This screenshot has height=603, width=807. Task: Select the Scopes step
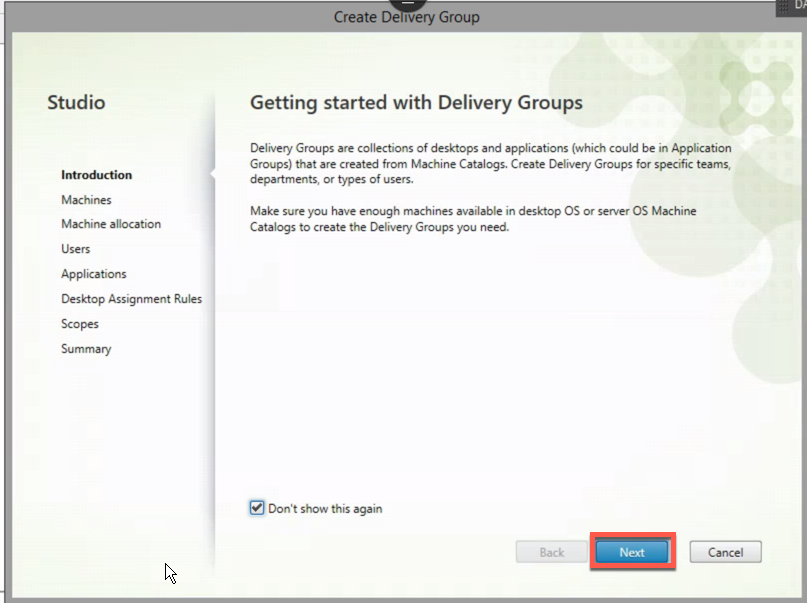80,324
